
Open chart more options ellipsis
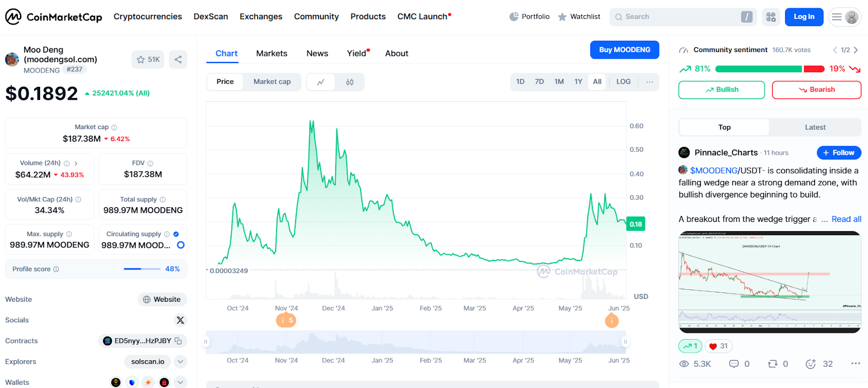point(649,82)
